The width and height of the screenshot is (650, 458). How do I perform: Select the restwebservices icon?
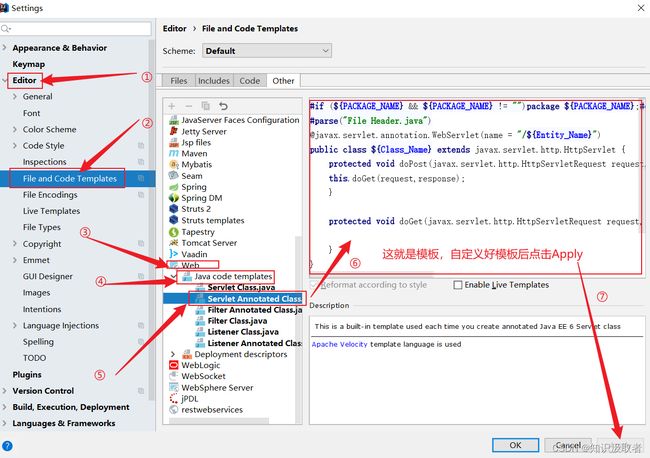pos(174,410)
